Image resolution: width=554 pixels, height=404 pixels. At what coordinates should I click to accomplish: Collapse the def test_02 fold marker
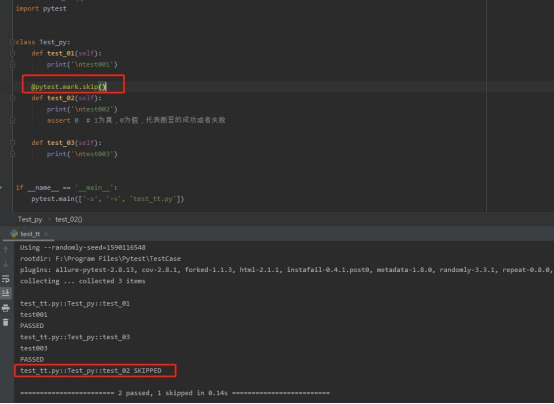pyautogui.click(x=12, y=98)
